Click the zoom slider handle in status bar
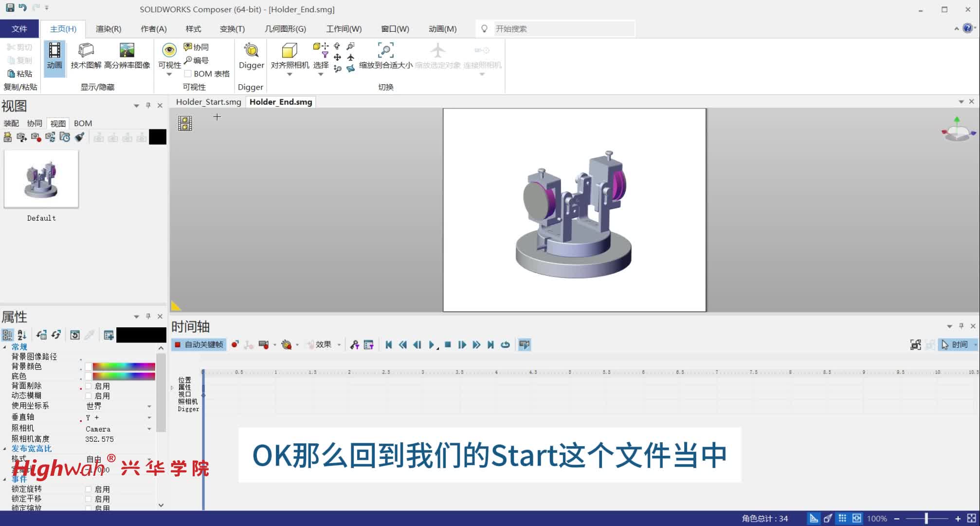The width and height of the screenshot is (980, 526). click(x=926, y=519)
